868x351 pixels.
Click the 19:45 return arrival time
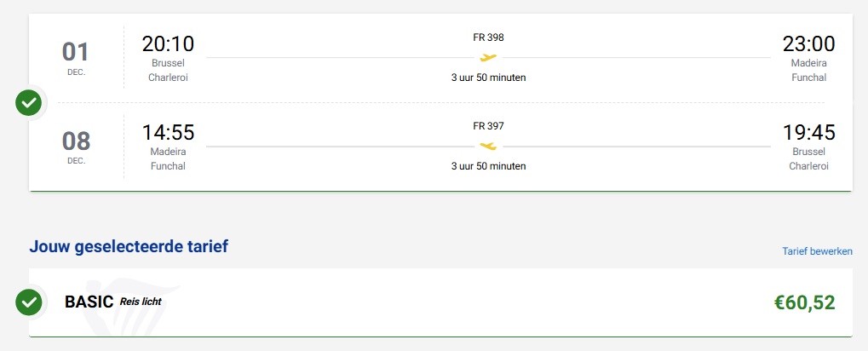[x=808, y=133]
